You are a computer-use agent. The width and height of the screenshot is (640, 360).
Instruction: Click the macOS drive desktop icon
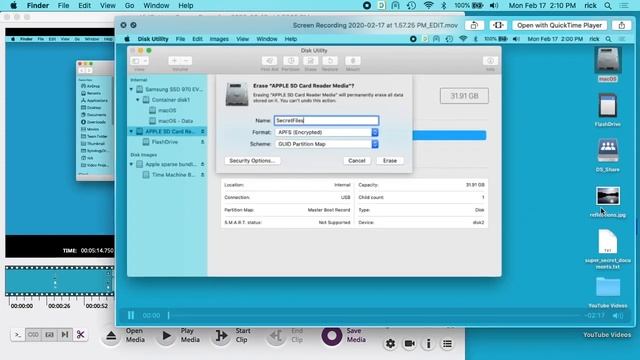point(607,60)
